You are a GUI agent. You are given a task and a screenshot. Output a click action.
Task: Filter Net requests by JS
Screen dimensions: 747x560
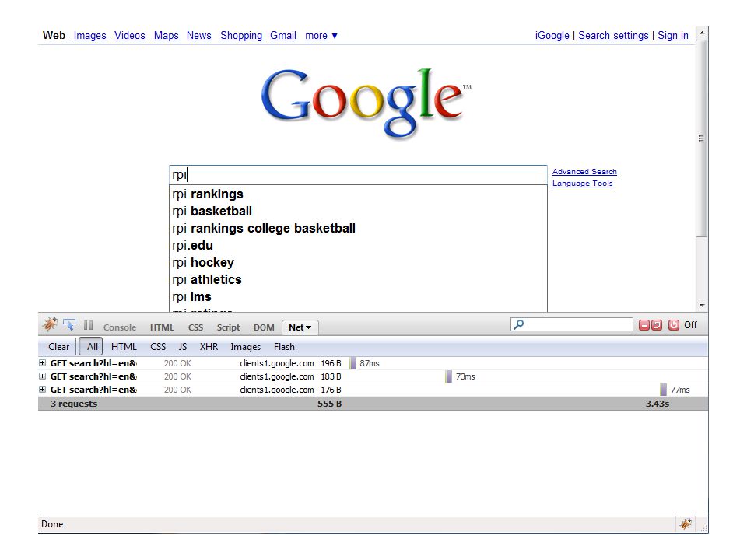(x=182, y=347)
